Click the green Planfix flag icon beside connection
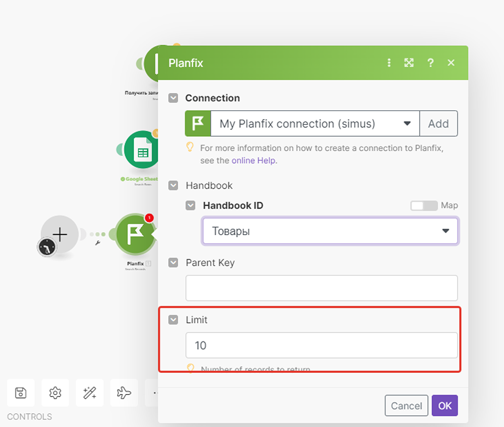Viewport: 504px width, 427px height. pos(198,123)
